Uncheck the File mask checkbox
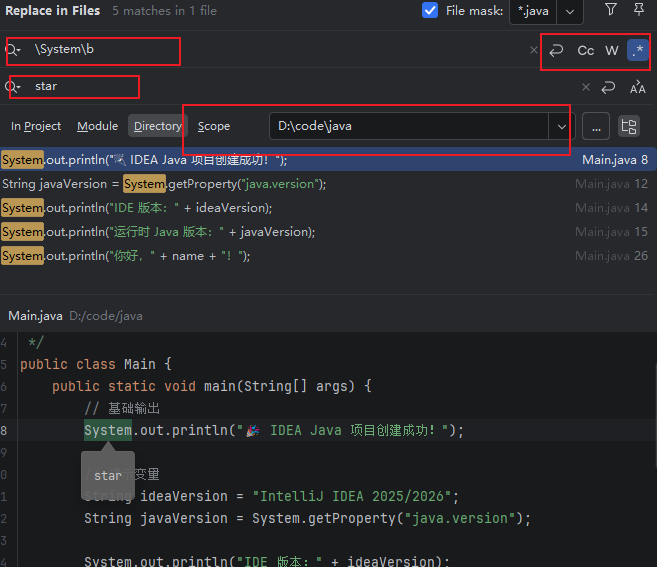Viewport: 657px width, 567px height. pos(430,10)
